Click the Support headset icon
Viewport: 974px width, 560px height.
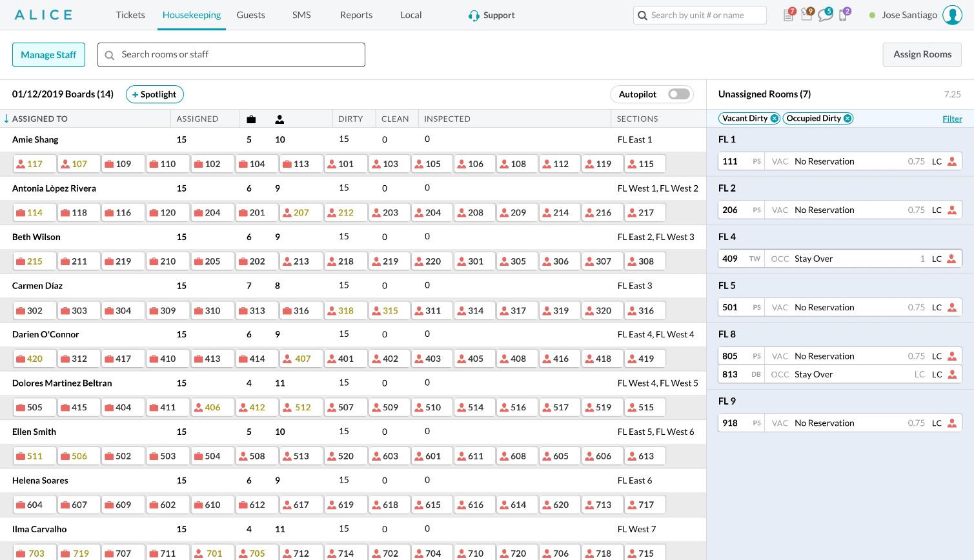tap(474, 15)
